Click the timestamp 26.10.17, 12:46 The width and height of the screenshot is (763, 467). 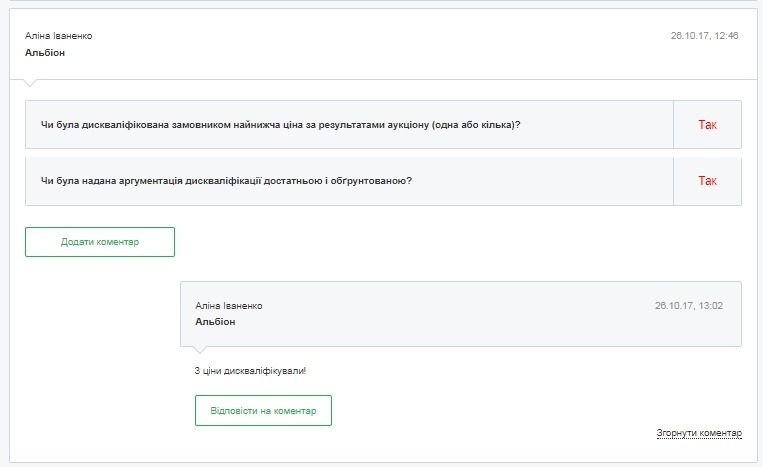point(704,35)
